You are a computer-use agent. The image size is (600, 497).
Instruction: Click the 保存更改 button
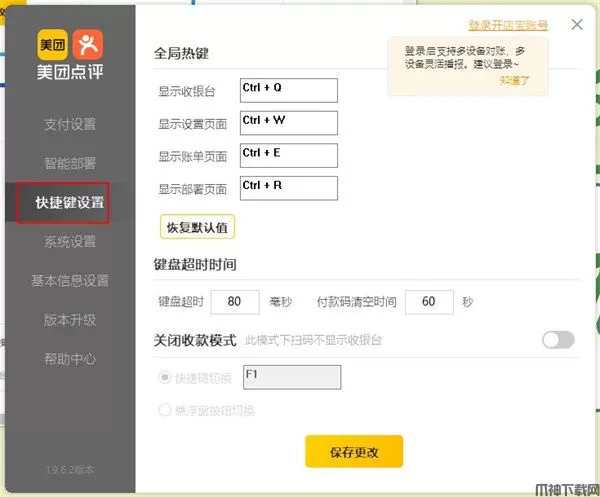pyautogui.click(x=354, y=451)
